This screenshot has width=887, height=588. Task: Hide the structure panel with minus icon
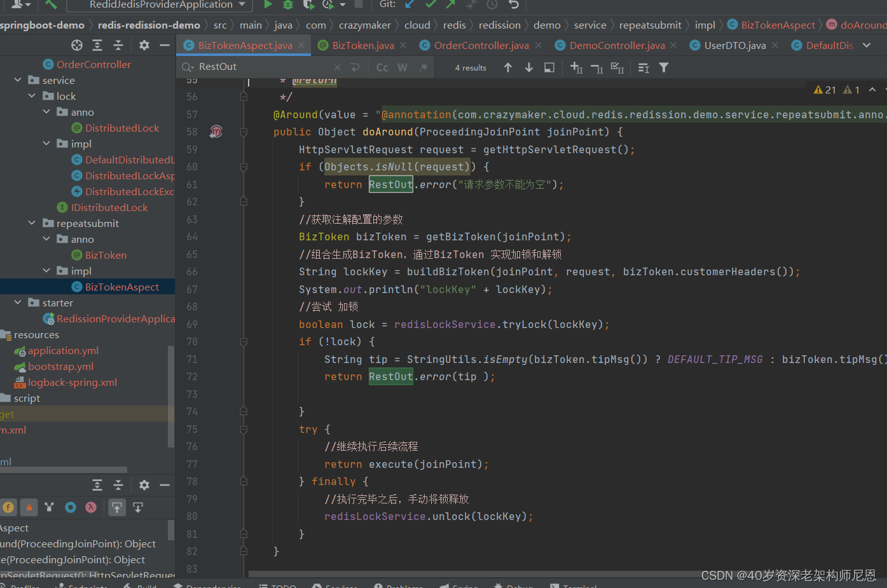[165, 485]
